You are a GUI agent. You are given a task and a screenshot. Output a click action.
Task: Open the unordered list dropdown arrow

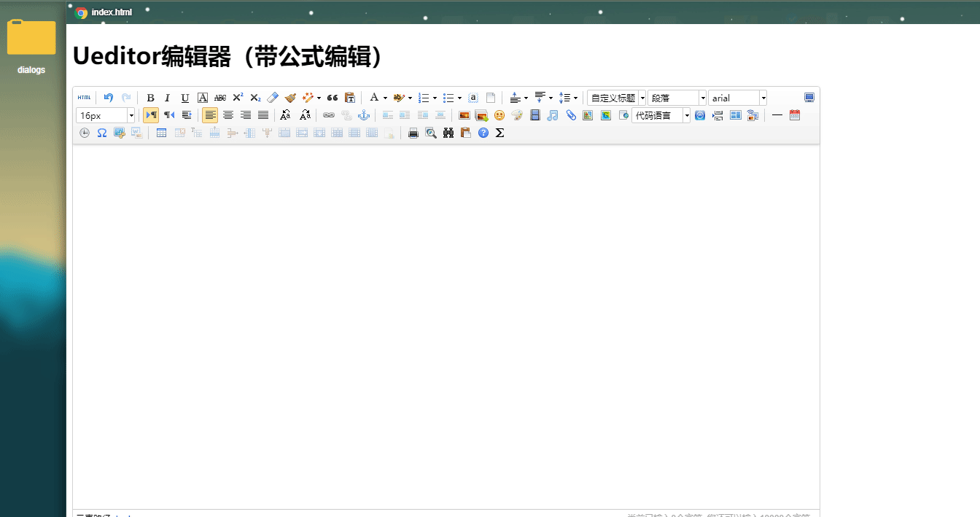[x=459, y=98]
